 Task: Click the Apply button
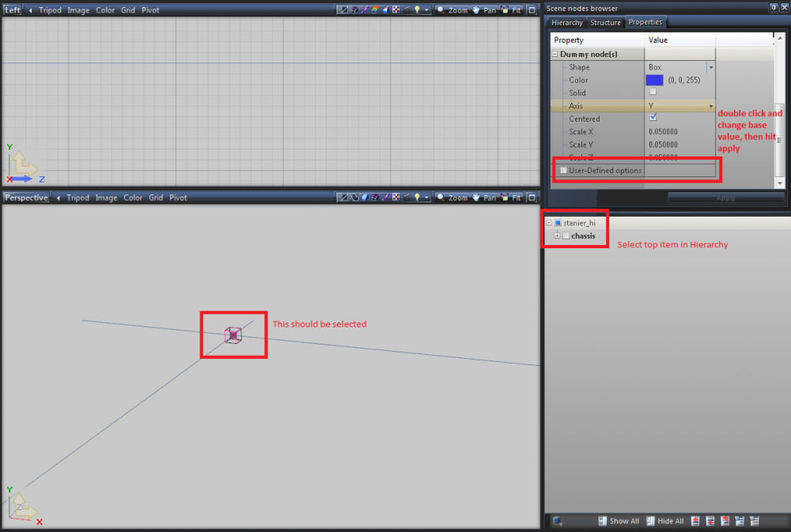725,198
